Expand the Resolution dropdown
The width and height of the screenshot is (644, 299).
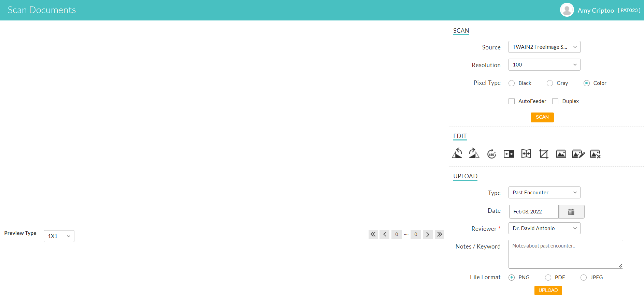pyautogui.click(x=544, y=65)
